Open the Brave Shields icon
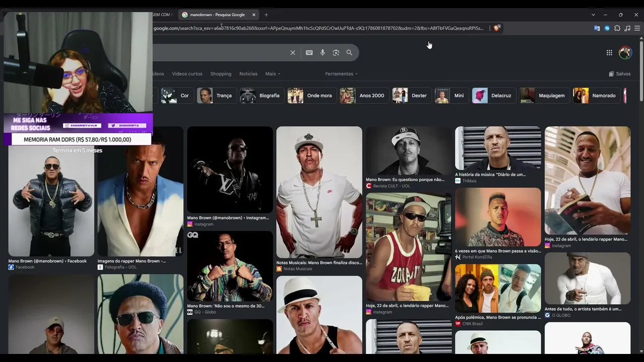 click(497, 28)
